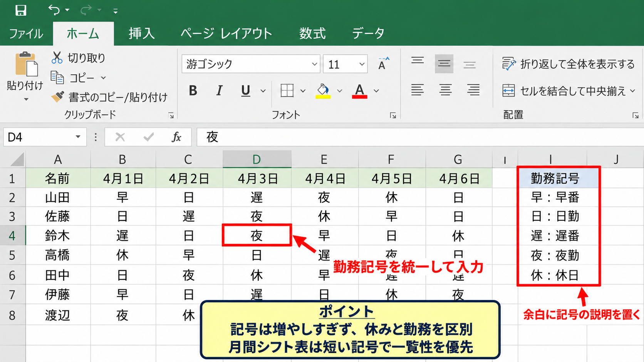Click the Save icon in the title bar

pos(21,10)
